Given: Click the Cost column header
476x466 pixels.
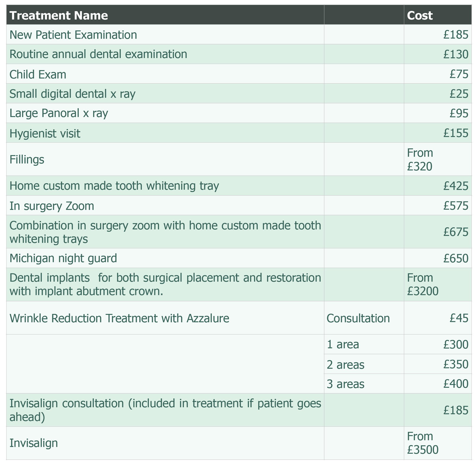Looking at the screenshot, I should tap(420, 15).
